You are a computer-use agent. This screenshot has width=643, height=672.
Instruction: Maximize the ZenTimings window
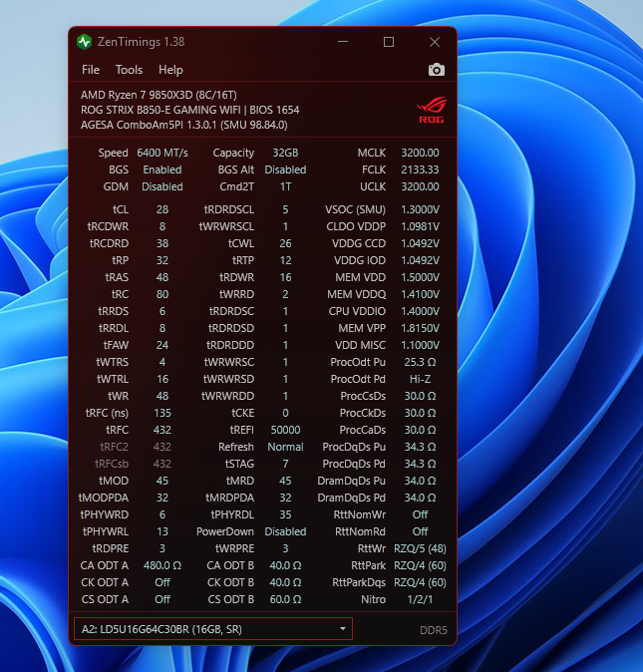pyautogui.click(x=389, y=42)
